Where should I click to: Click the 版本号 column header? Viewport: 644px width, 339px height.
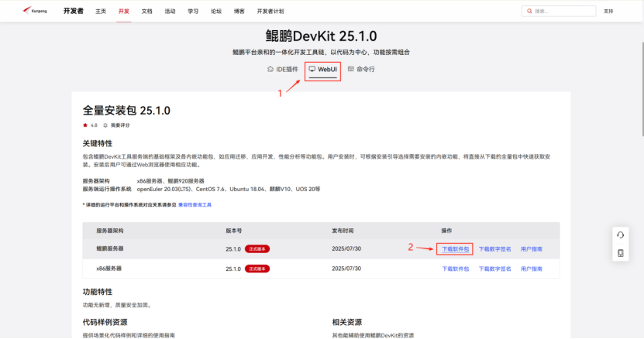click(234, 231)
